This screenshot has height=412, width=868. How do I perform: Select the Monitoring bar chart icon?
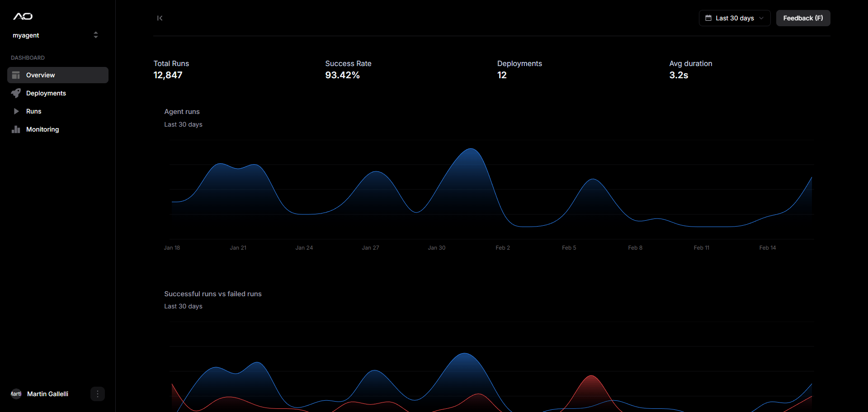pyautogui.click(x=16, y=129)
